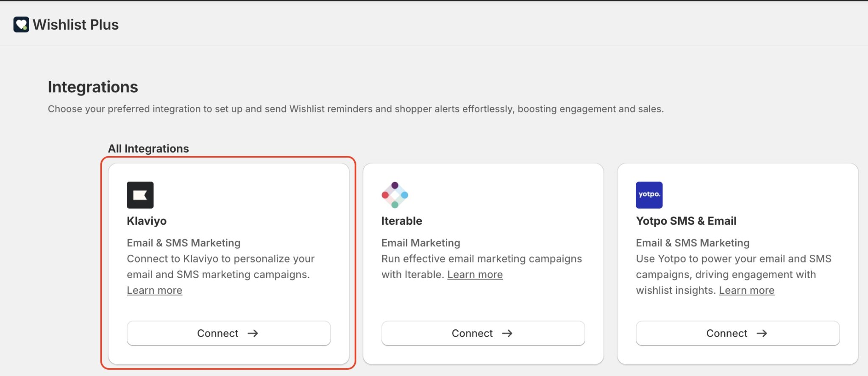Open Learn more link for Iterable
Screen dimensions: 868x376
pos(475,275)
